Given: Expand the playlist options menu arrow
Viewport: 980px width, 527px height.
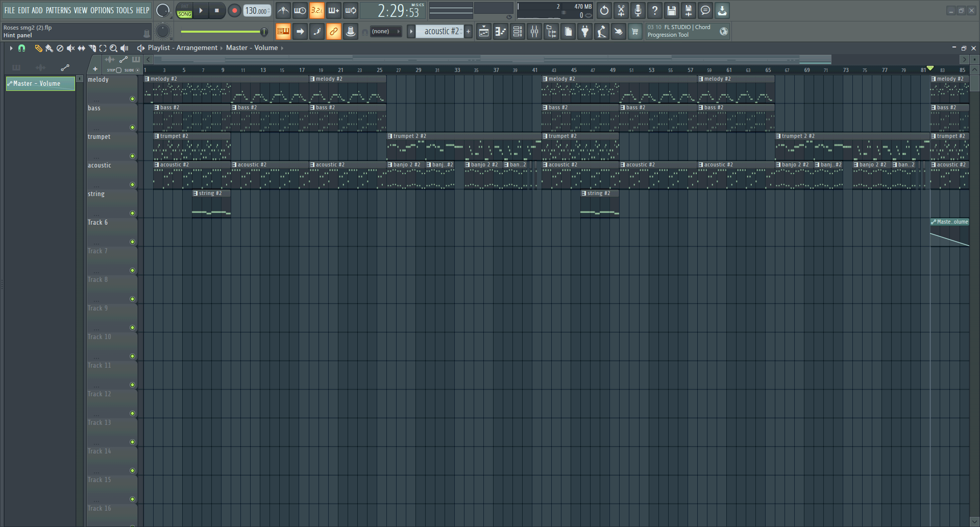Looking at the screenshot, I should tap(11, 48).
